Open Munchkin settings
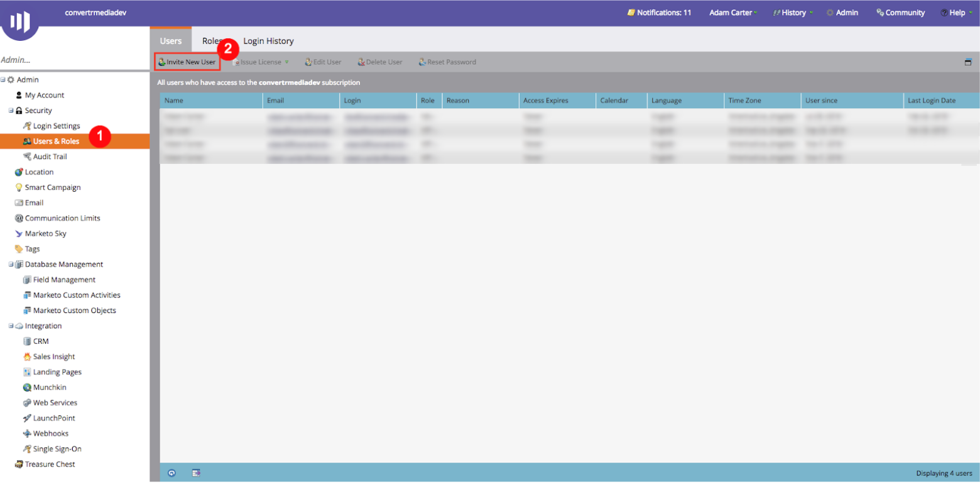The height and width of the screenshot is (484, 980). click(x=45, y=387)
